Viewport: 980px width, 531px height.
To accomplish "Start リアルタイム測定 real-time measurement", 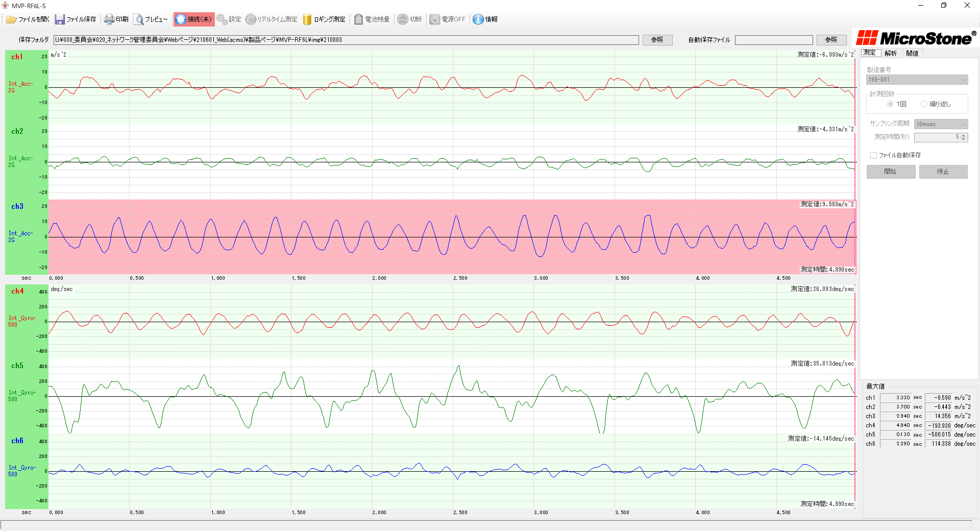I will click(x=272, y=19).
